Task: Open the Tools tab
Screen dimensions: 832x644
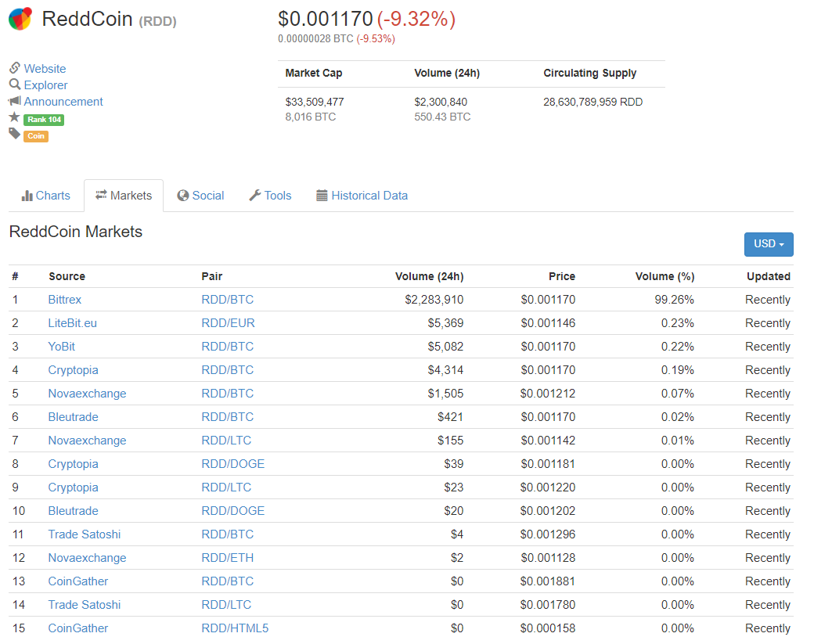Action: (x=270, y=196)
